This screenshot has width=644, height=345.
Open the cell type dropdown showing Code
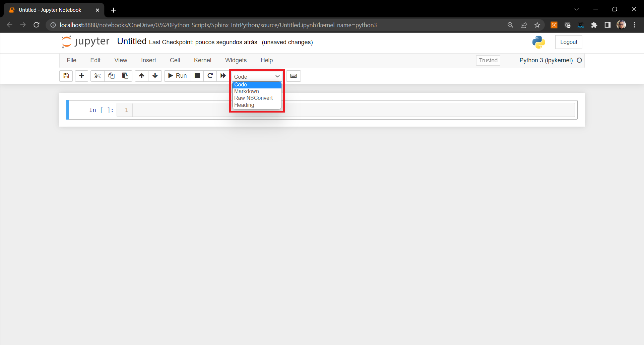click(257, 76)
